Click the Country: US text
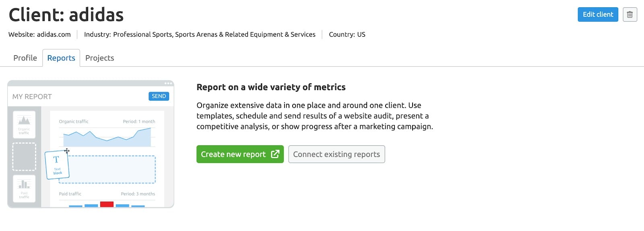The width and height of the screenshot is (644, 231). (347, 35)
